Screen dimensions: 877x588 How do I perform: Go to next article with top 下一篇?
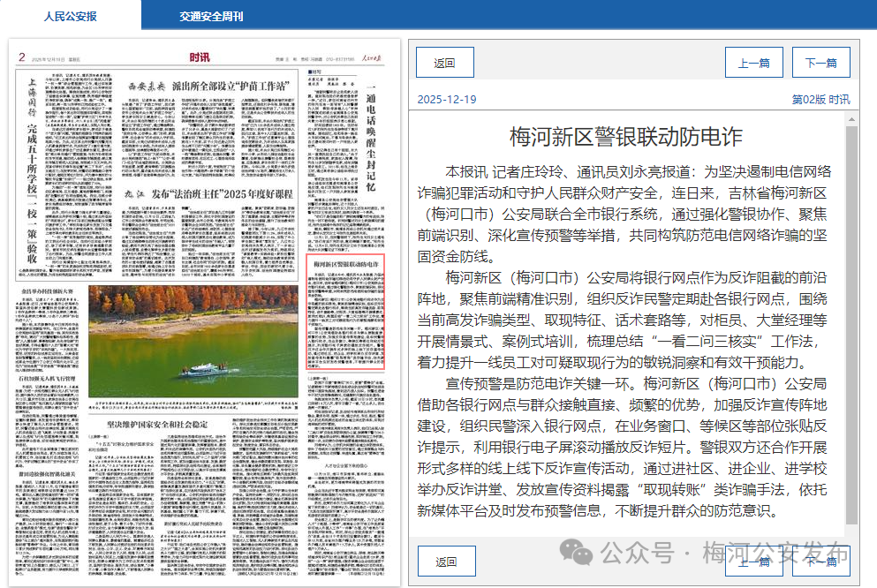click(x=820, y=63)
